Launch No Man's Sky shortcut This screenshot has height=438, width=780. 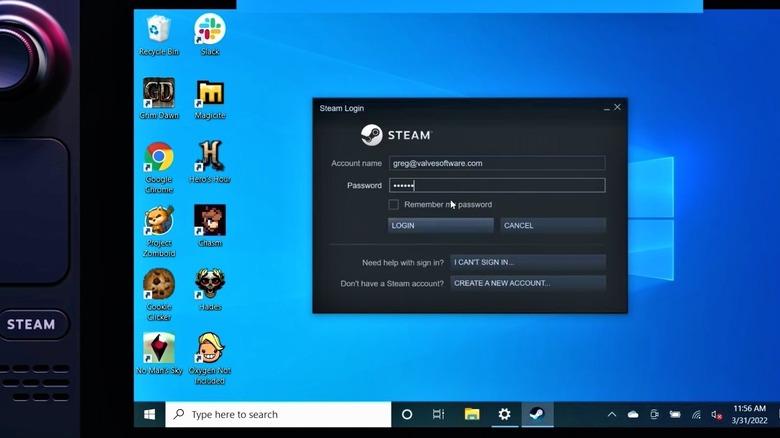[158, 349]
